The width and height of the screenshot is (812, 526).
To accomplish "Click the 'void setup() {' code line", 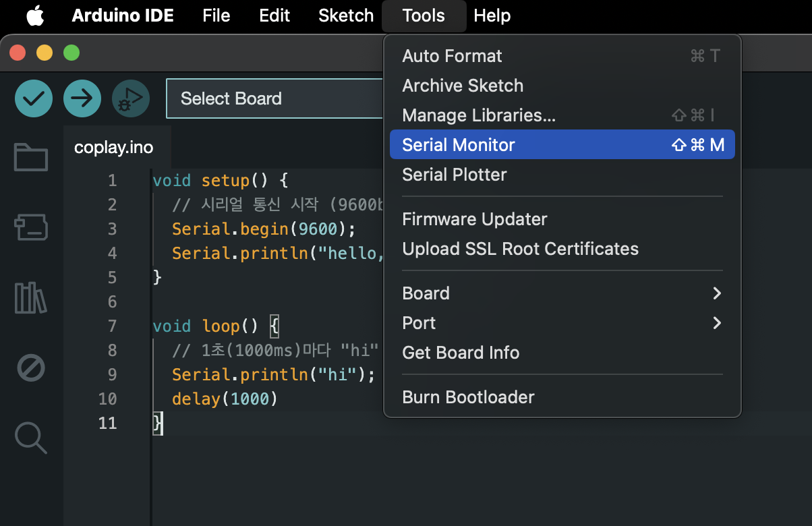I will click(x=221, y=181).
